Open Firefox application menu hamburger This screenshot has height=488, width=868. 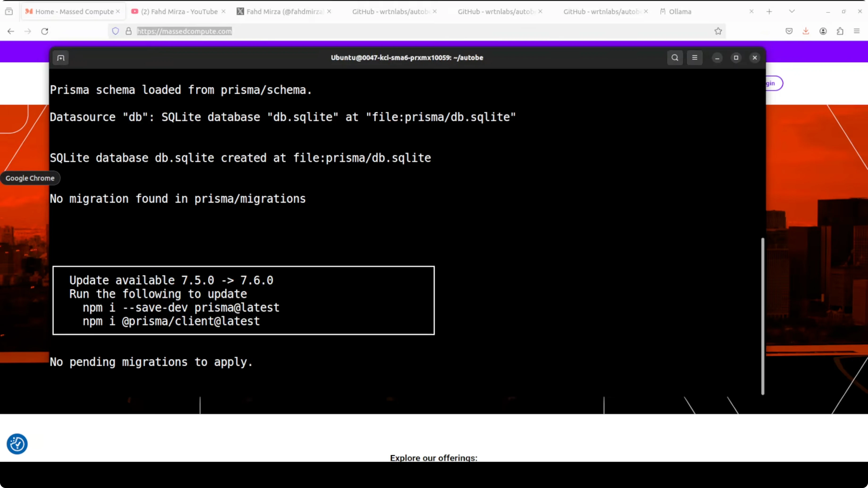click(856, 31)
